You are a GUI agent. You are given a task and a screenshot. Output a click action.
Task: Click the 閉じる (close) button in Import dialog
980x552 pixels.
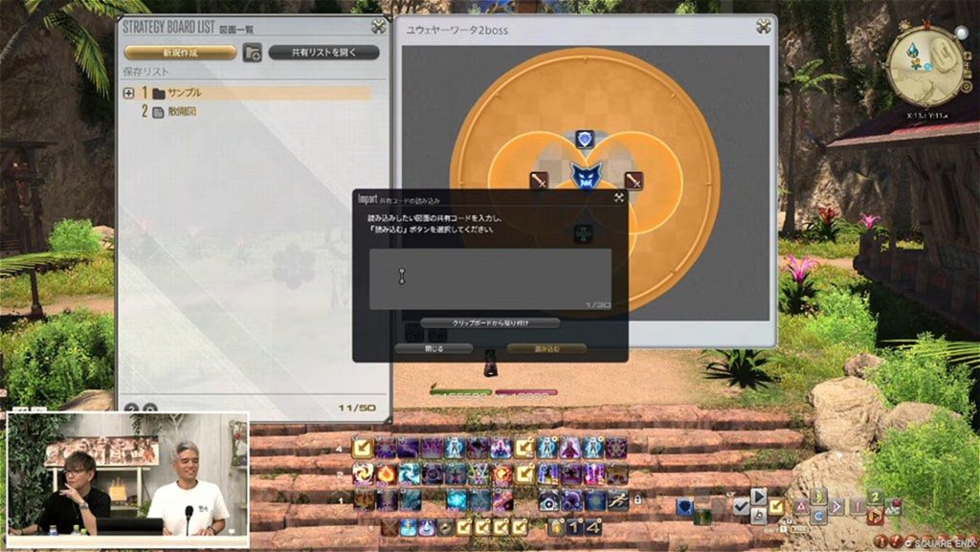pyautogui.click(x=434, y=349)
